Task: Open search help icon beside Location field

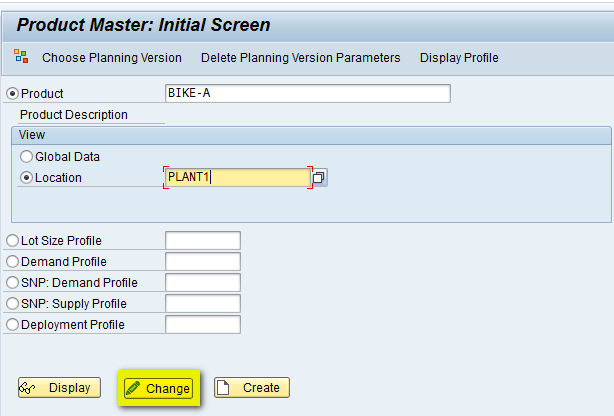Action: pyautogui.click(x=319, y=177)
